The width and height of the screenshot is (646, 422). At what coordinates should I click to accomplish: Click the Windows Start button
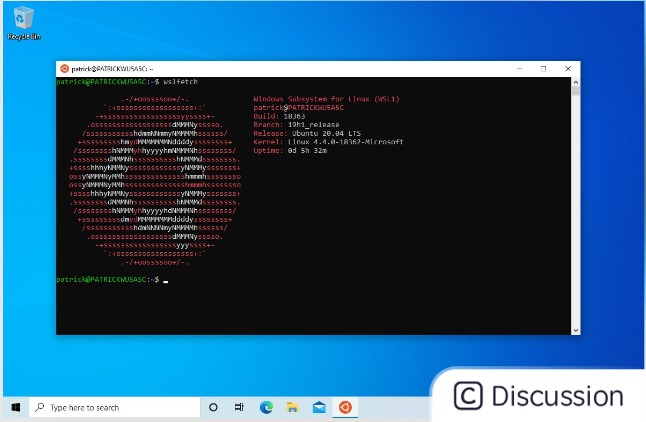click(x=16, y=408)
